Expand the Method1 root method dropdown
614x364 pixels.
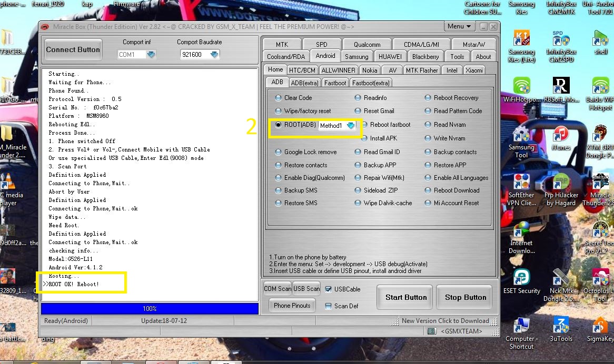click(351, 126)
